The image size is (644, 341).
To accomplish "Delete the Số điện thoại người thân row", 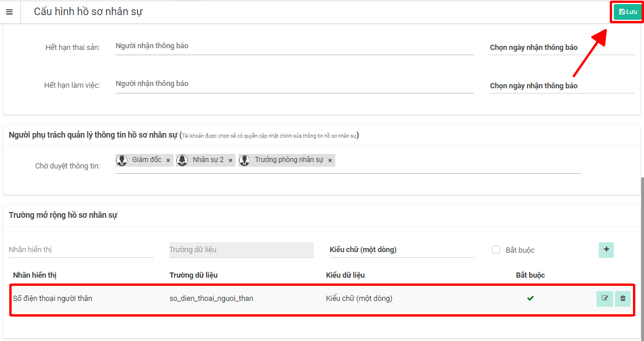I will [x=623, y=299].
